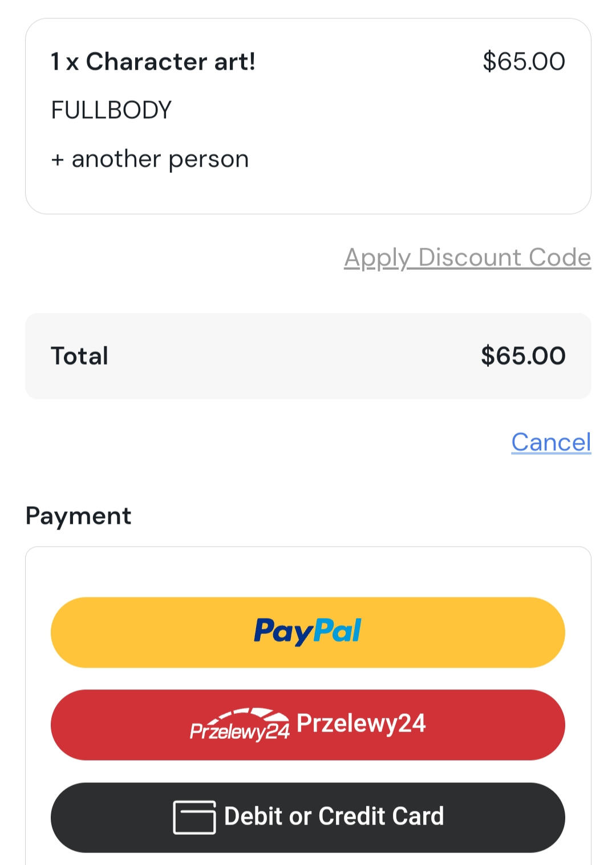The image size is (616, 865).
Task: Click the PayPal logo
Action: click(x=307, y=631)
